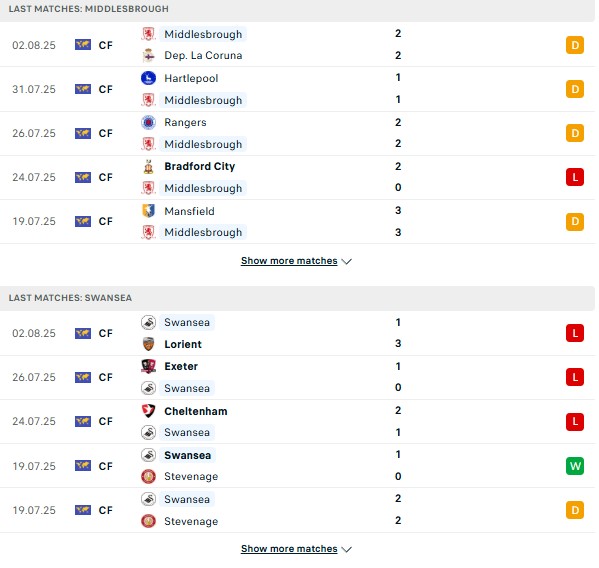Click the green W badge for Stevenage match
599x568 pixels.
coord(575,466)
